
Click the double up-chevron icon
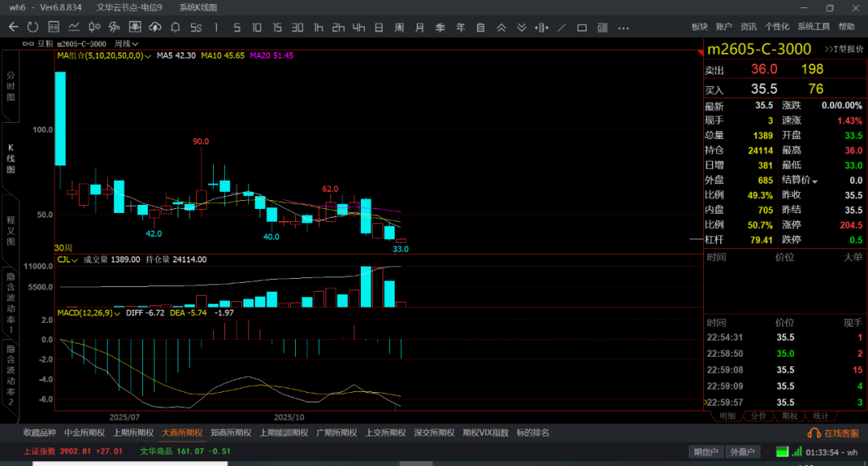point(501,27)
